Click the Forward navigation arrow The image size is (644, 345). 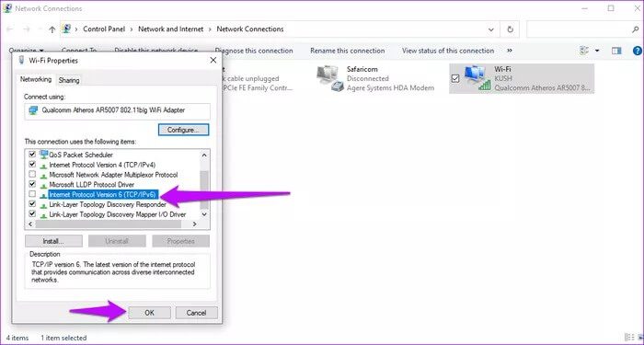27,29
